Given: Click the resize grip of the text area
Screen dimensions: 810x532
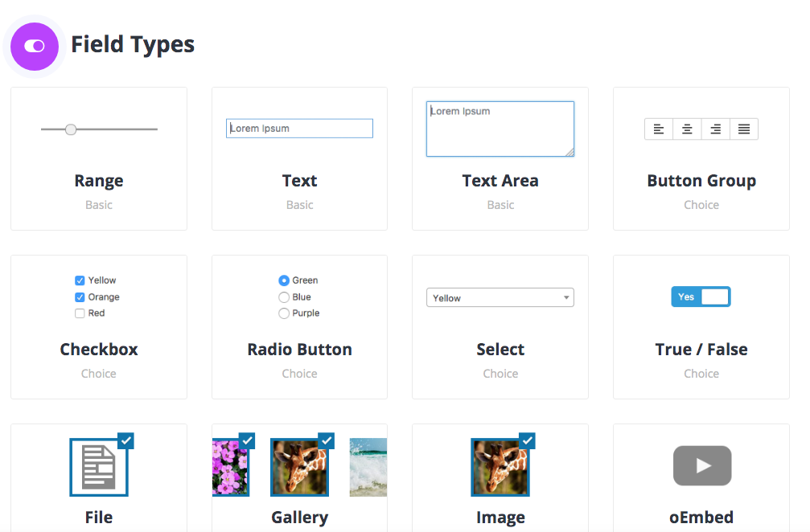Looking at the screenshot, I should [569, 152].
